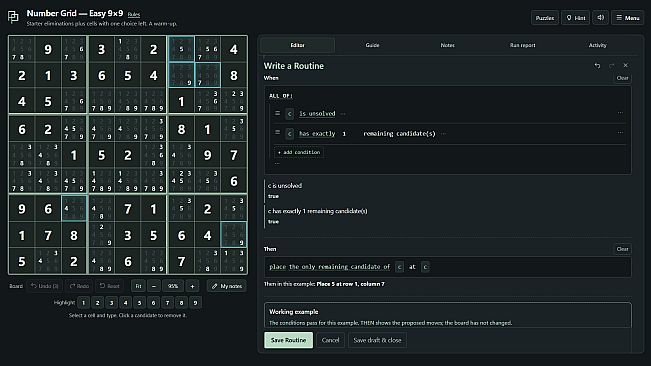Reset the board

110,286
